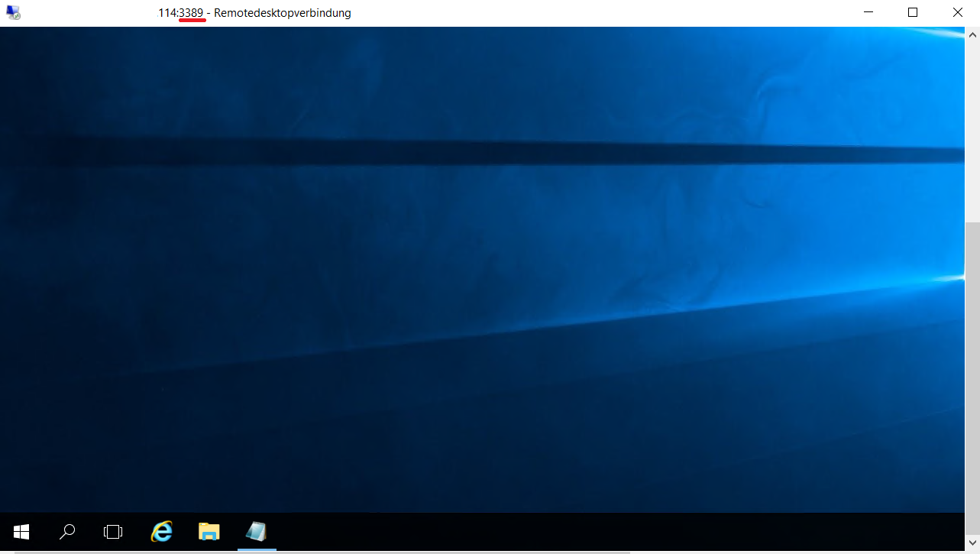This screenshot has height=554, width=980.
Task: Open the Remote Desktop system menu icon
Action: (13, 12)
